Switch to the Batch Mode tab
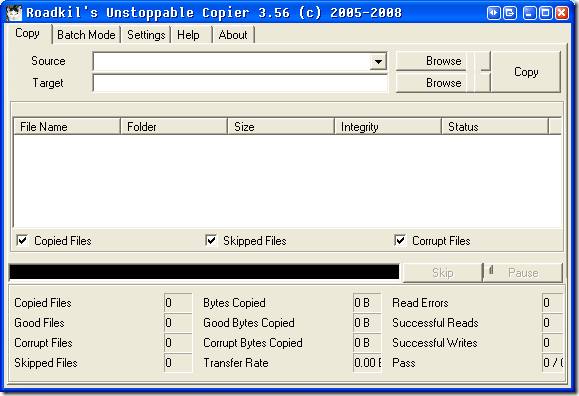This screenshot has height=396, width=579. pyautogui.click(x=86, y=35)
